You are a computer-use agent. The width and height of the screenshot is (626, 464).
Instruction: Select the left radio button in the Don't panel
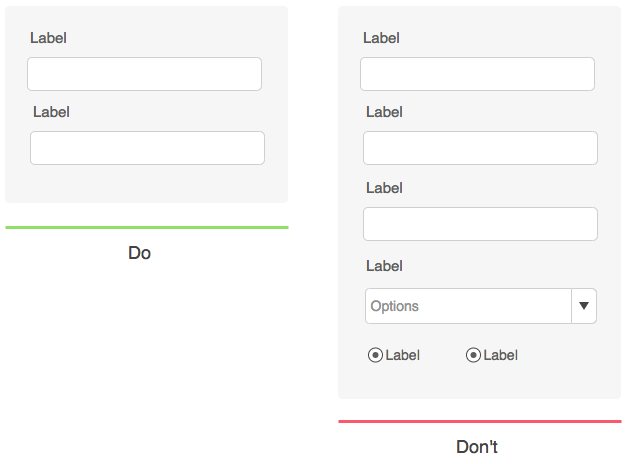375,355
